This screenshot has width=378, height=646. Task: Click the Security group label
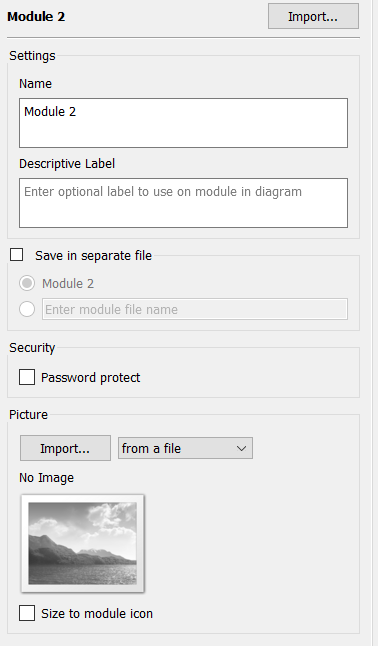pyautogui.click(x=32, y=347)
